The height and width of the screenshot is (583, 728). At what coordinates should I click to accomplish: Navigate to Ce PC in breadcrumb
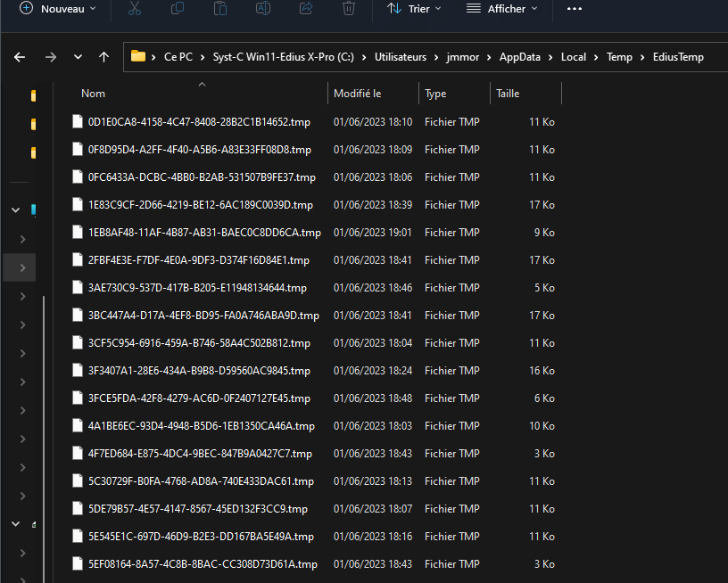[x=178, y=57]
